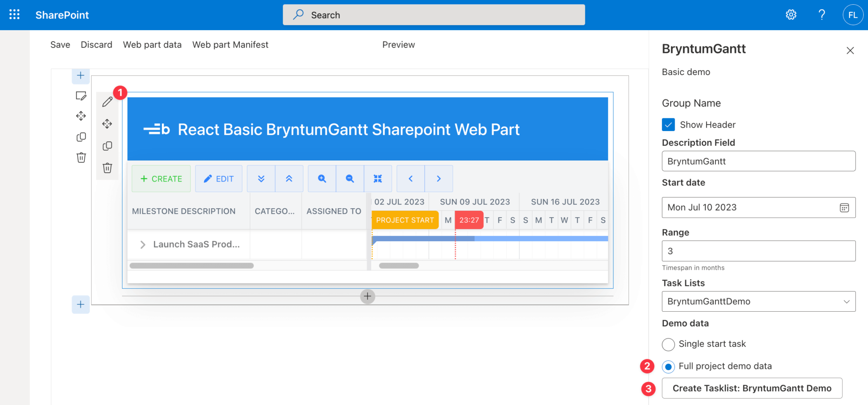The height and width of the screenshot is (405, 868).
Task: Open Web part Manifest menu item
Action: tap(230, 45)
